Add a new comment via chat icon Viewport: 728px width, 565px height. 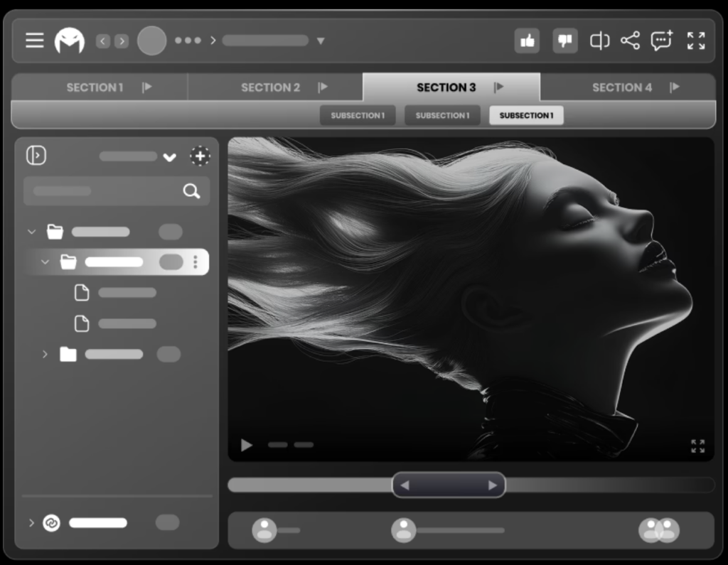coord(661,41)
